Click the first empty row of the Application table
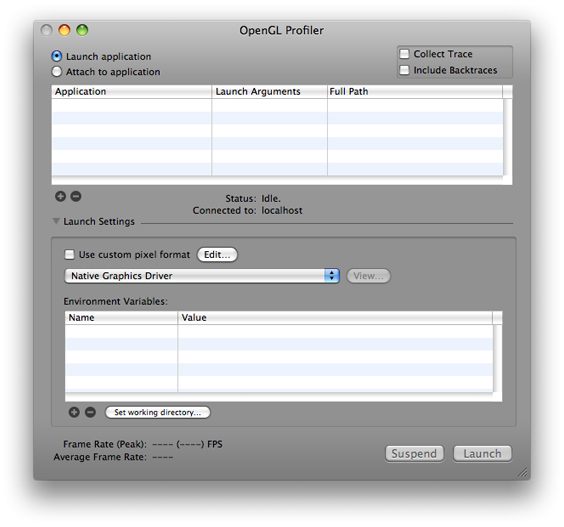The height and width of the screenshot is (527, 564). pyautogui.click(x=277, y=105)
